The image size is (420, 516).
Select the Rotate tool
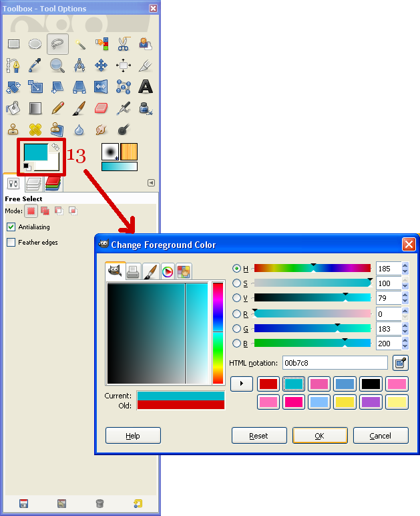click(13, 87)
